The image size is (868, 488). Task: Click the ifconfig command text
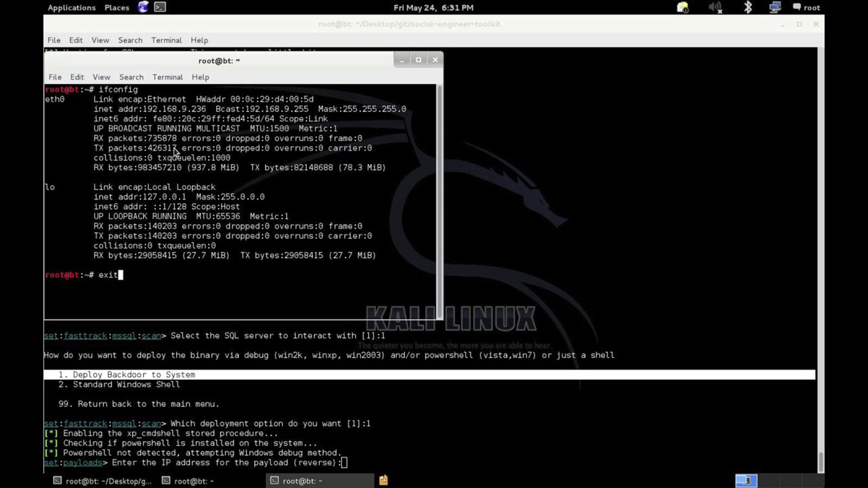118,89
